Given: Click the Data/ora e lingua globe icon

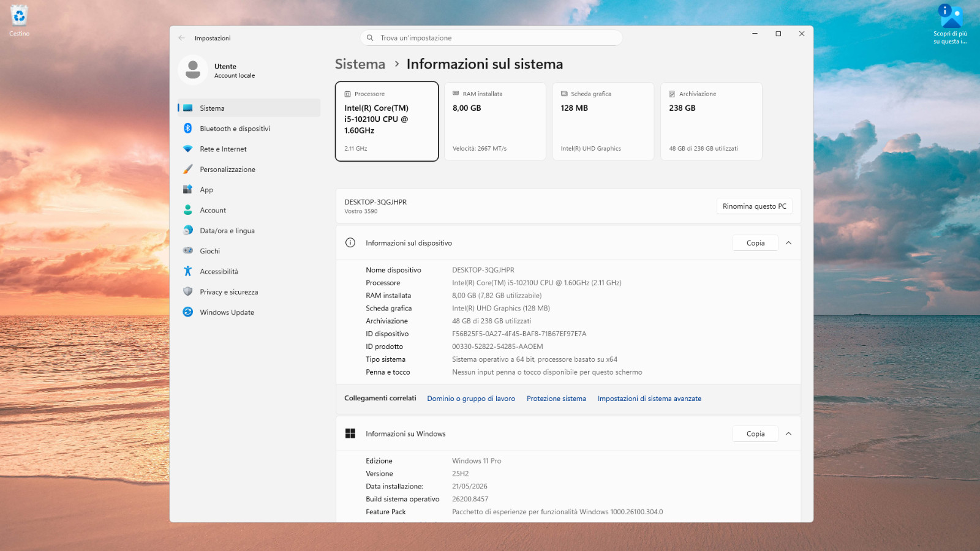Looking at the screenshot, I should [188, 231].
